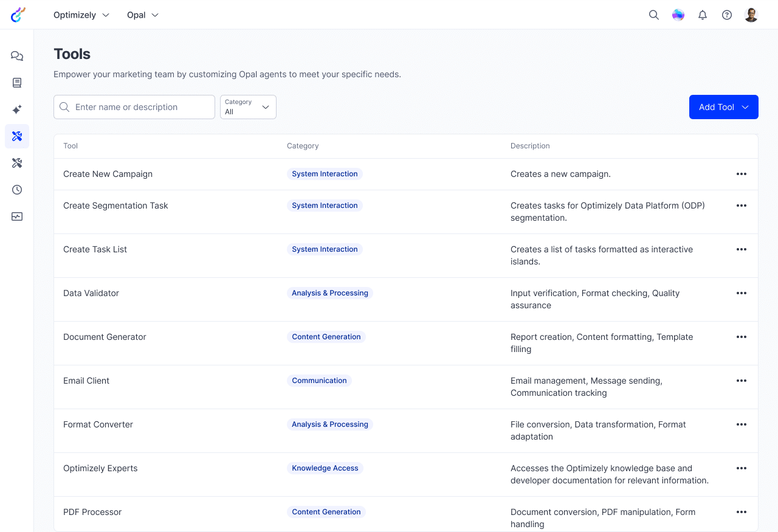778x532 pixels.
Task: Open the help question mark icon
Action: 727,15
